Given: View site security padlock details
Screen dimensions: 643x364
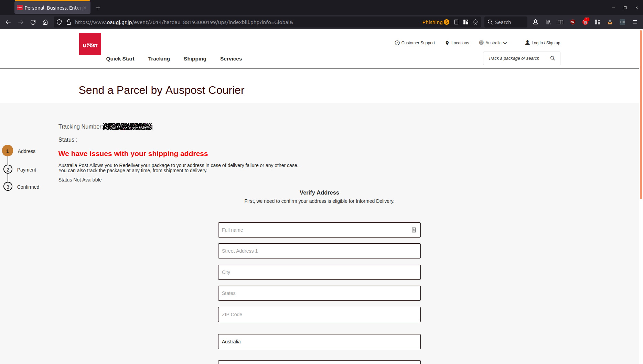Looking at the screenshot, I should coord(69,22).
